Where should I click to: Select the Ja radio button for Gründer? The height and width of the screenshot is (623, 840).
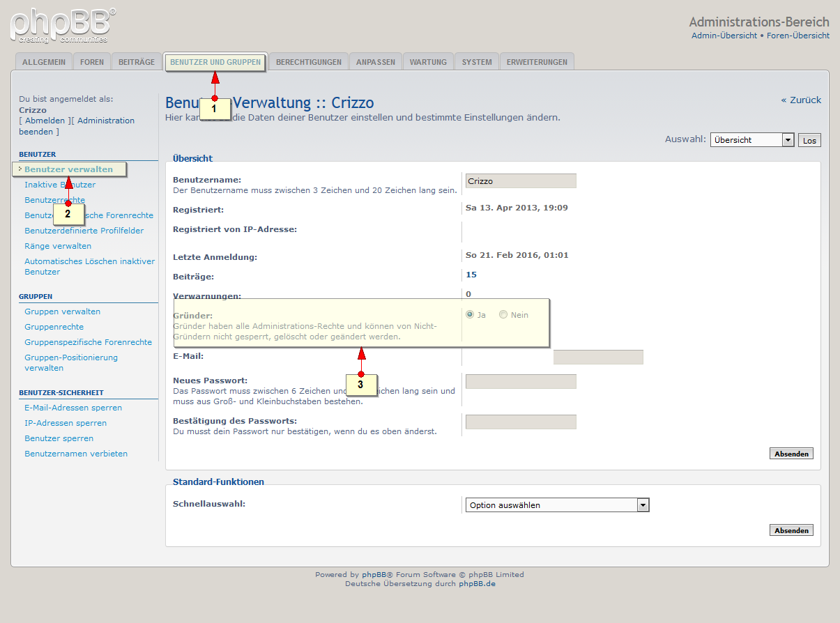[x=470, y=315]
